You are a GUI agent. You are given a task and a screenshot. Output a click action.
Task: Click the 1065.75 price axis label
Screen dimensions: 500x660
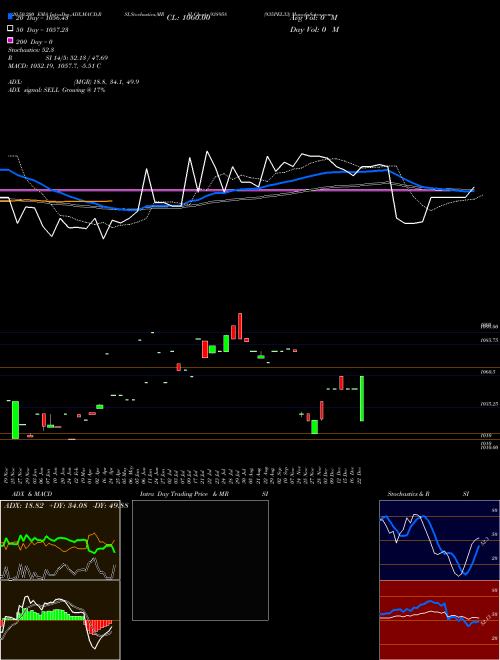[489, 340]
